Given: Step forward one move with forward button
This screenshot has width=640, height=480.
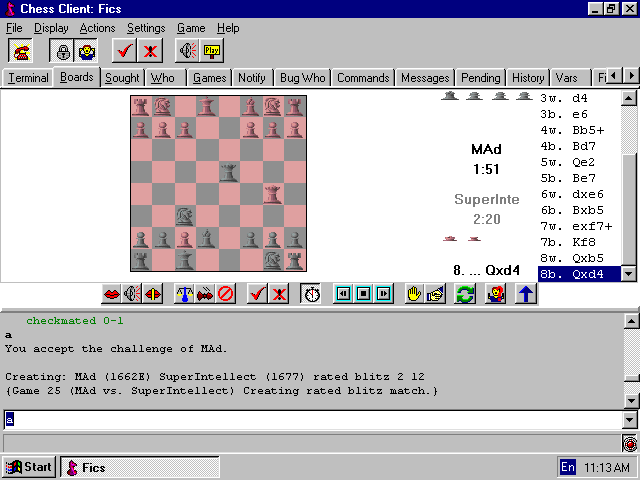Looking at the screenshot, I should pos(383,294).
